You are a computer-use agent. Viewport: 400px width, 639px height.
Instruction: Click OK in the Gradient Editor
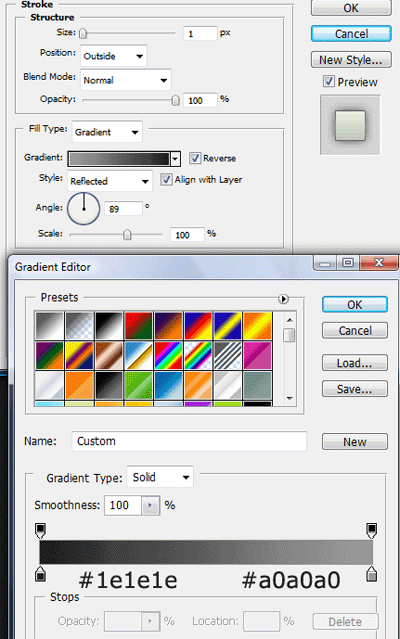[x=354, y=304]
